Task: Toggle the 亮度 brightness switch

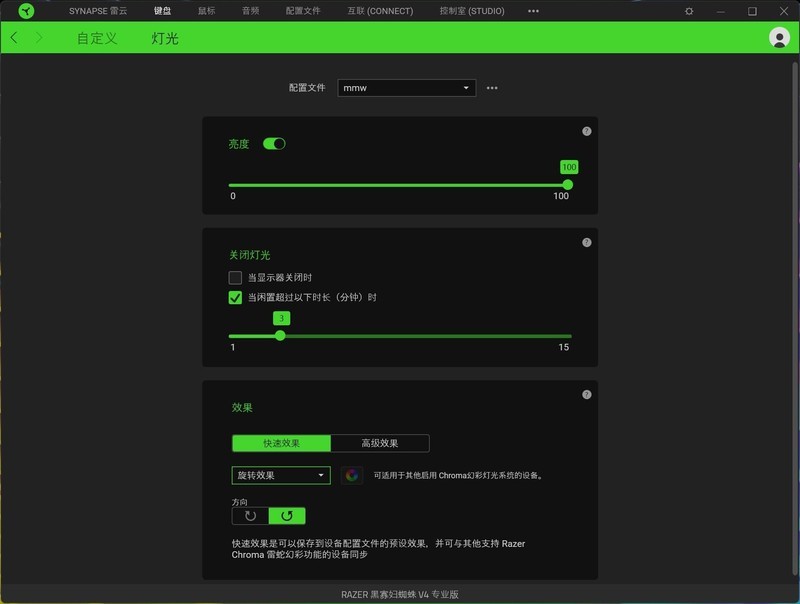Action: pos(274,144)
